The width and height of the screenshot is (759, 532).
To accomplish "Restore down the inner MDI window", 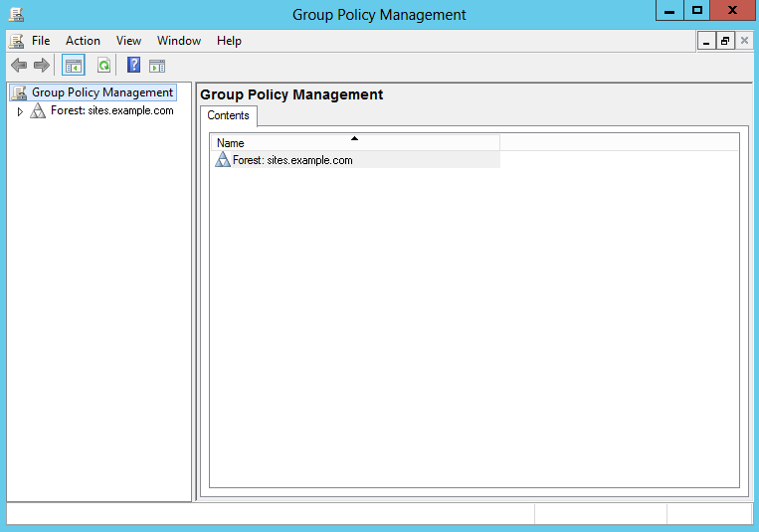I will click(725, 41).
